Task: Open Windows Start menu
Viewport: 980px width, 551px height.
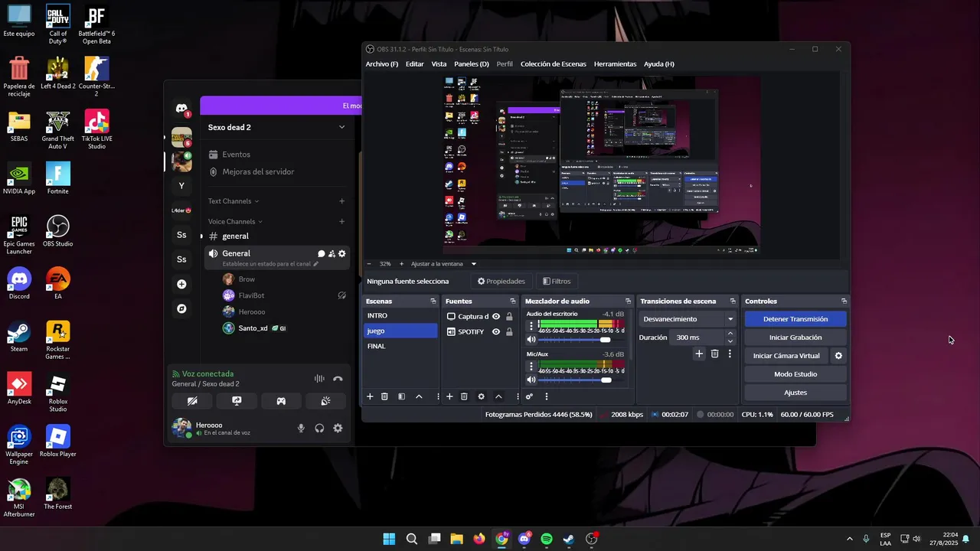Action: pyautogui.click(x=389, y=539)
